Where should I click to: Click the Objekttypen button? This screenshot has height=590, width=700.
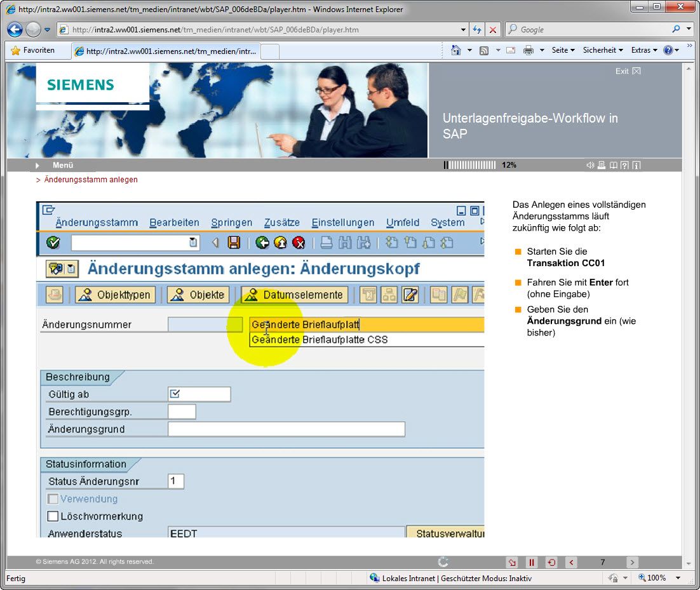pos(115,295)
